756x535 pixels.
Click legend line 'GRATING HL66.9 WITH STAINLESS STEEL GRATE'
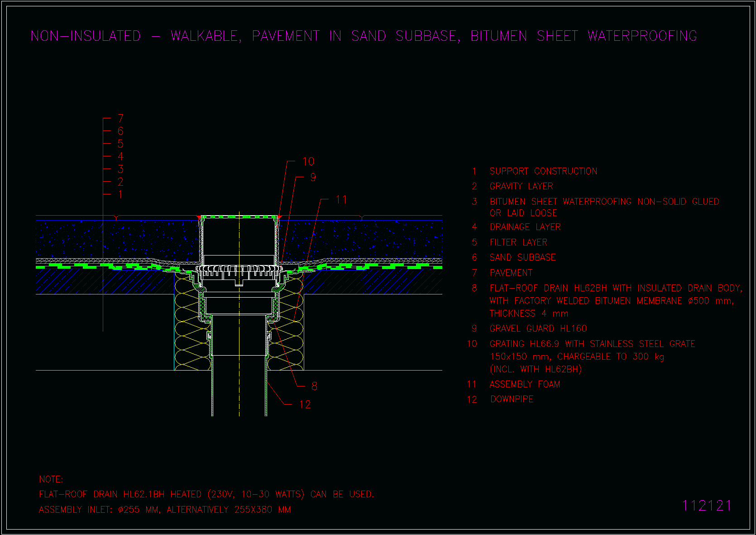pos(592,344)
